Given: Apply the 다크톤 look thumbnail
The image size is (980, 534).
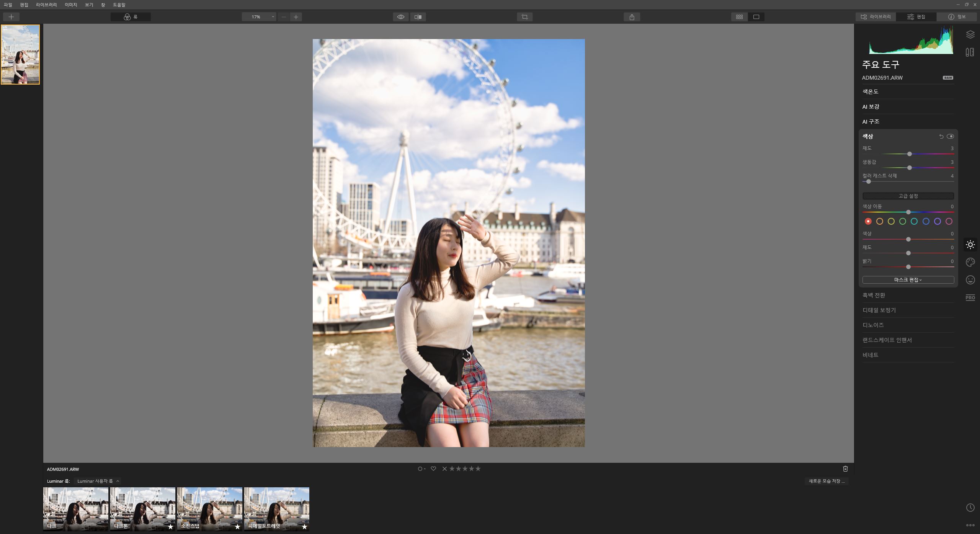Looking at the screenshot, I should (142, 509).
